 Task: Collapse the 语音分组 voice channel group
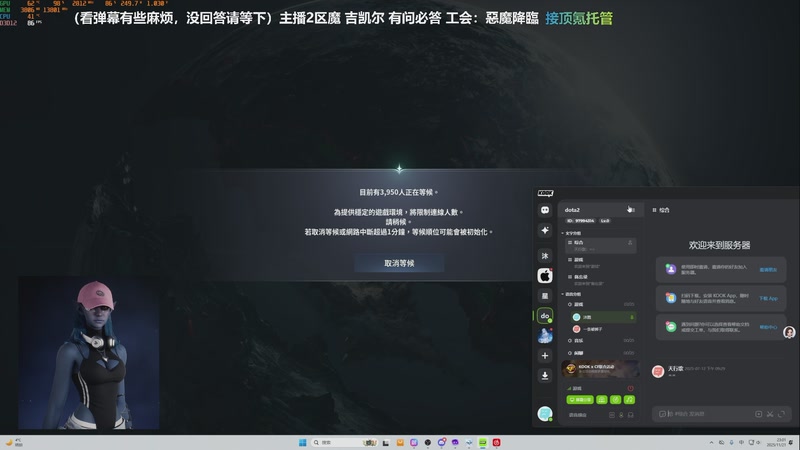coord(572,294)
